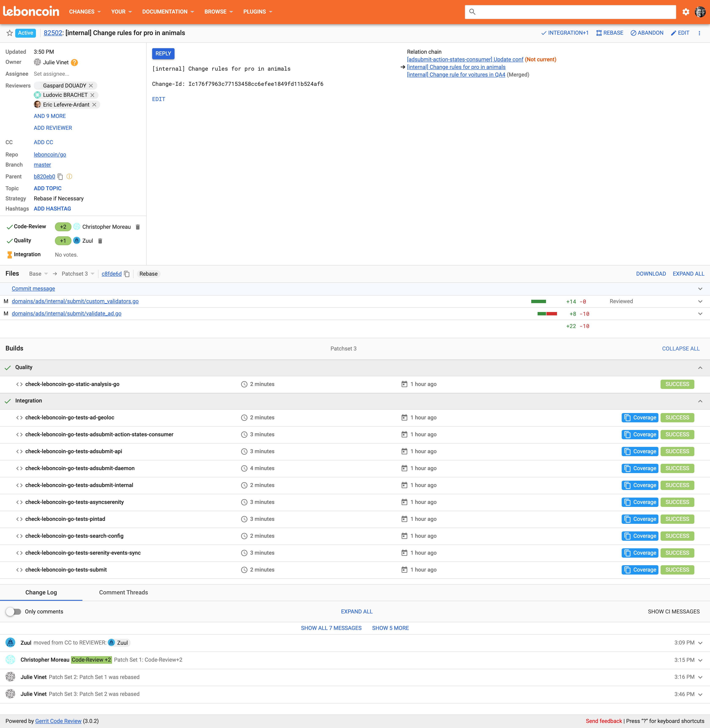Copy the parent commit hash b820eb0
Image resolution: width=710 pixels, height=728 pixels.
coord(60,177)
